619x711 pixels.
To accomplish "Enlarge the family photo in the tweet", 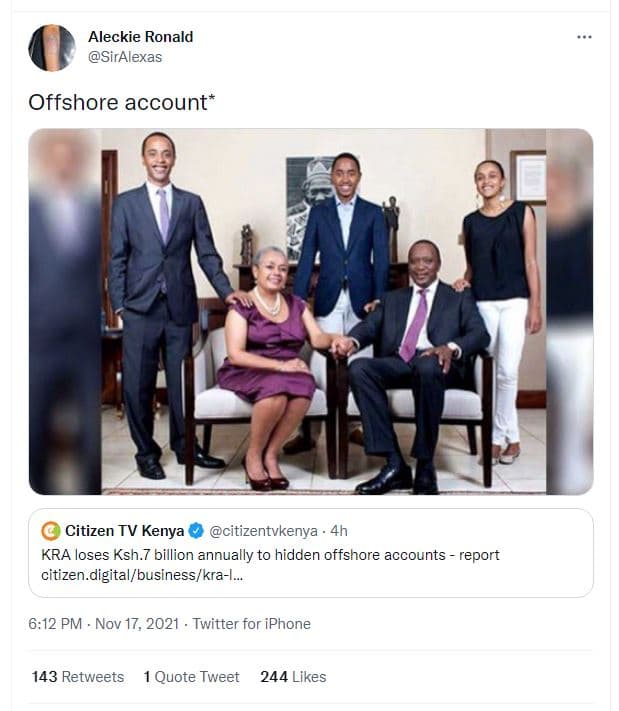I will click(x=310, y=312).
